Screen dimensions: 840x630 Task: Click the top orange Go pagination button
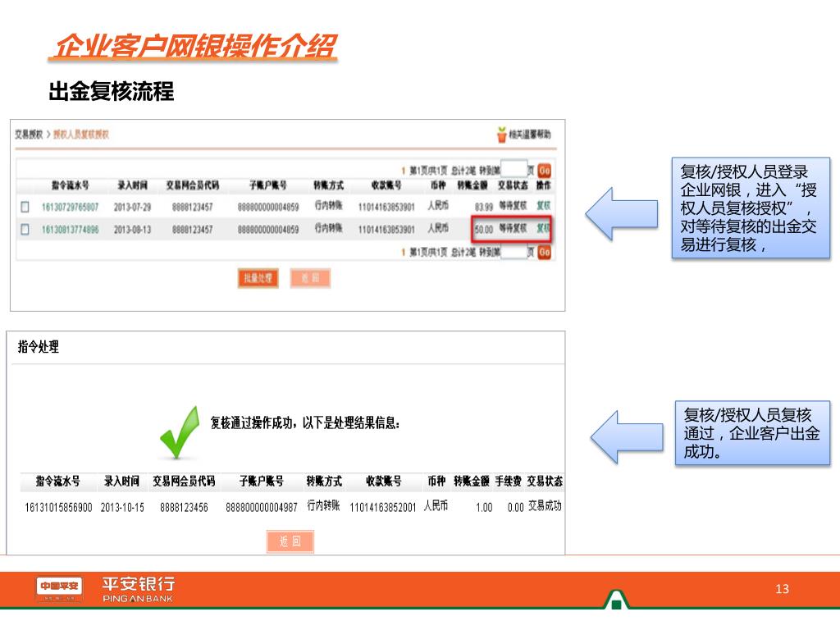(545, 171)
